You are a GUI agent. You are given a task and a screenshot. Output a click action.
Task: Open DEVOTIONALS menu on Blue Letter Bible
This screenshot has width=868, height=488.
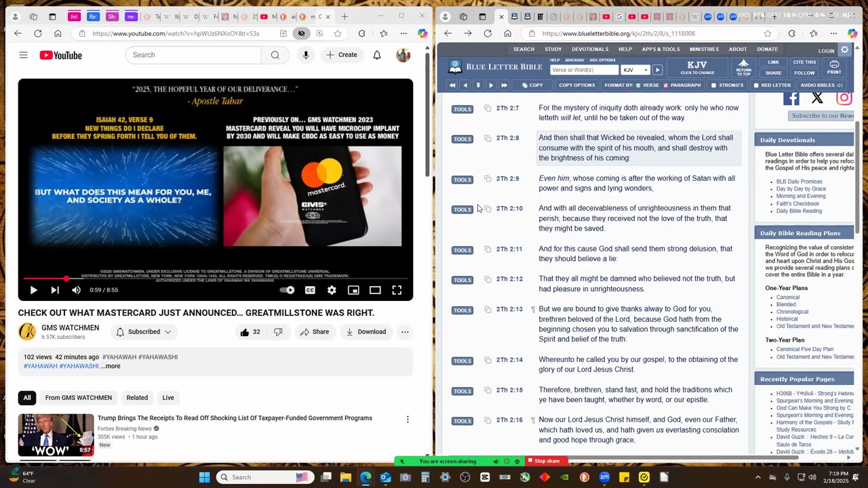pos(590,49)
